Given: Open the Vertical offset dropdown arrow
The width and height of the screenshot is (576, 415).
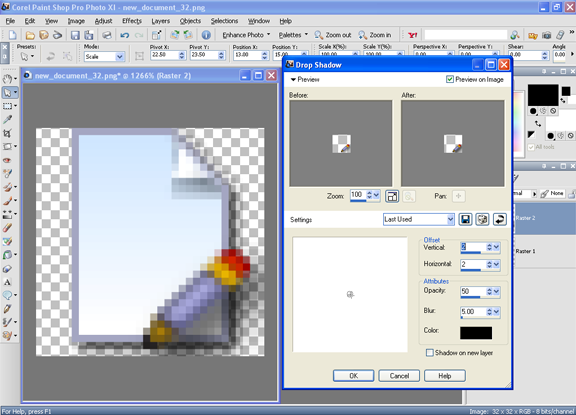Looking at the screenshot, I should click(496, 247).
